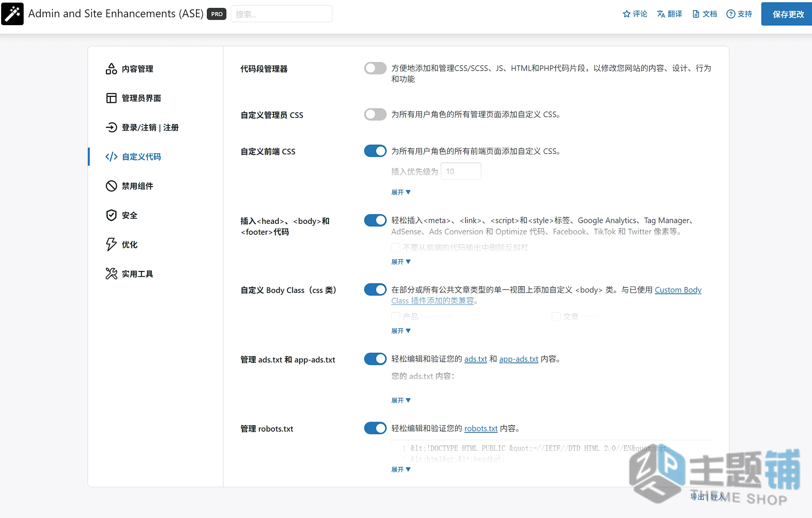Open the 安全 tab

155,215
